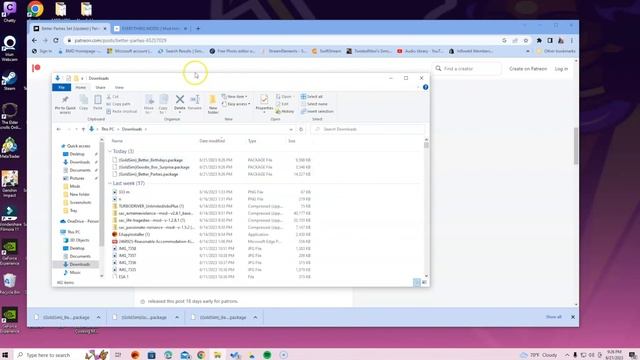640x360 pixels.
Task: Click Chrome address bar URL
Action: click(120, 40)
